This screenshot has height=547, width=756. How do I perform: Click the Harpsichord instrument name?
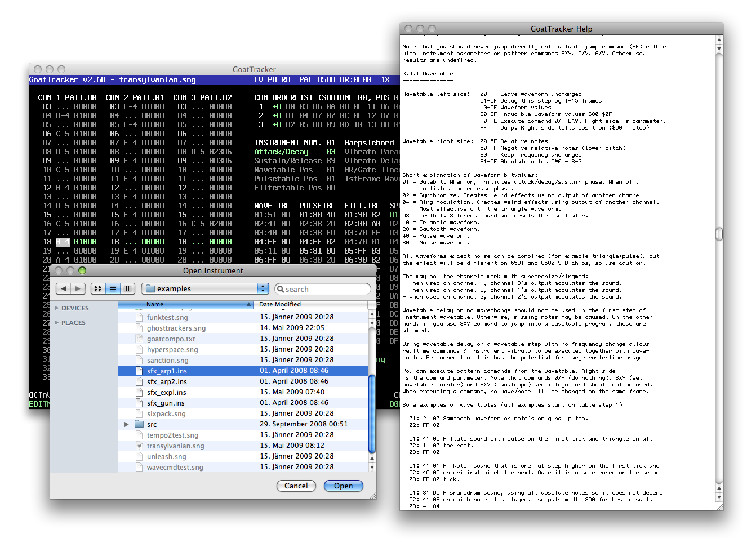click(x=369, y=143)
